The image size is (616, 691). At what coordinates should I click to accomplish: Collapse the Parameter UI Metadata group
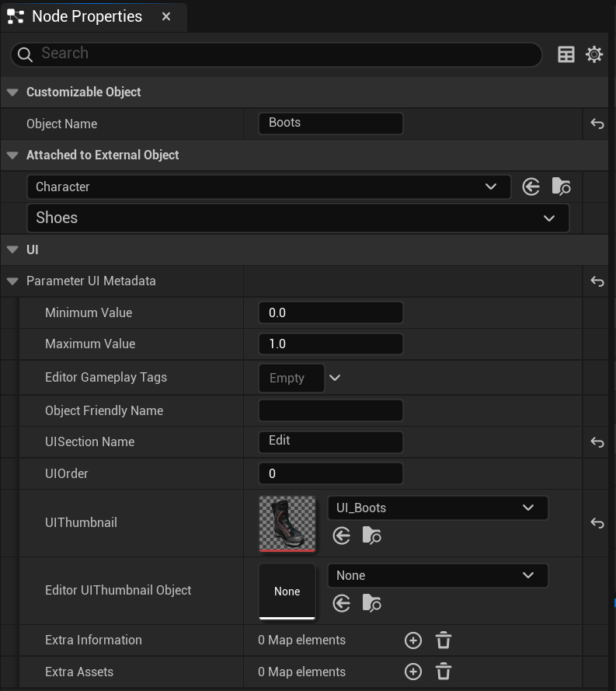point(12,281)
